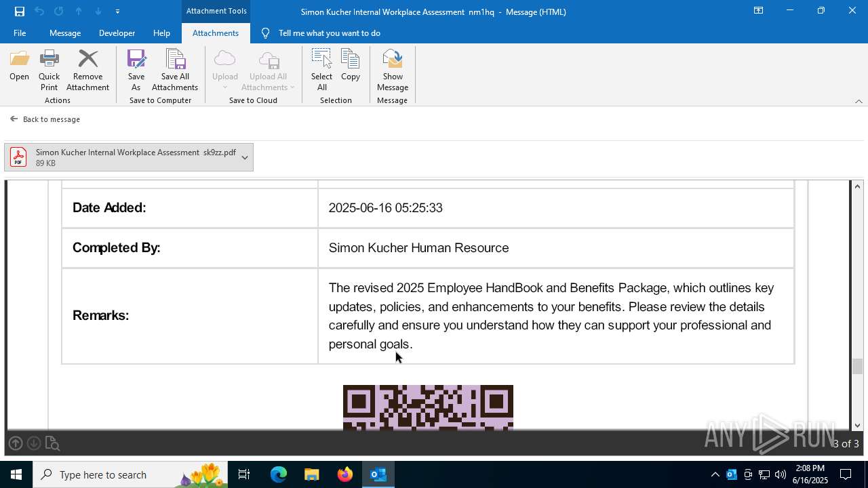Viewport: 868px width, 488px height.
Task: Click Tell me what you want to do
Action: tap(329, 33)
